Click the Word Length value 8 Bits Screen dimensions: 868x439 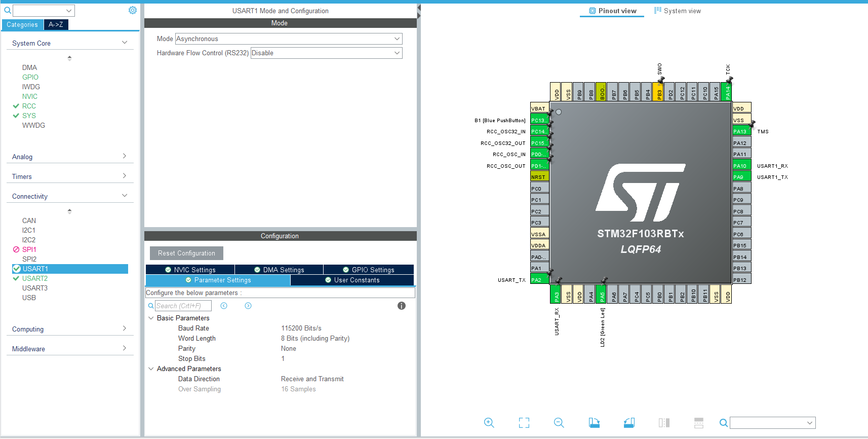pos(315,338)
